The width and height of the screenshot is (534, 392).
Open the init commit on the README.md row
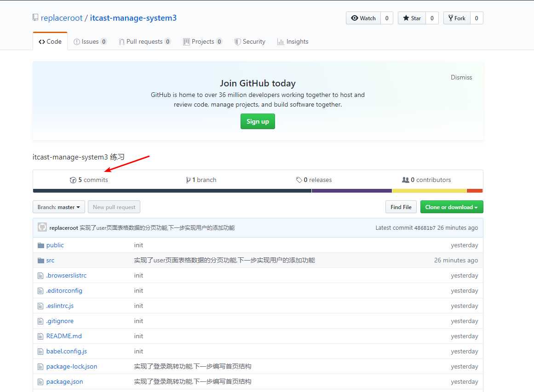point(138,336)
